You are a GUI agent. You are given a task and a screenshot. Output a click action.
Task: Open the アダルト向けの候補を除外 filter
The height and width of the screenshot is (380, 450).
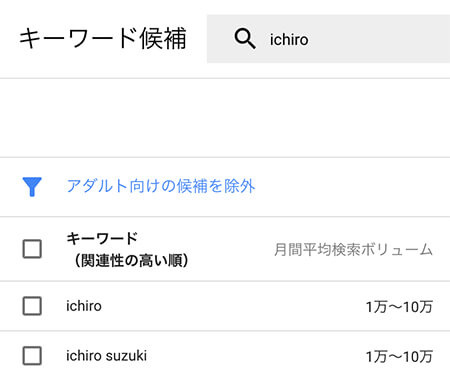tap(161, 186)
